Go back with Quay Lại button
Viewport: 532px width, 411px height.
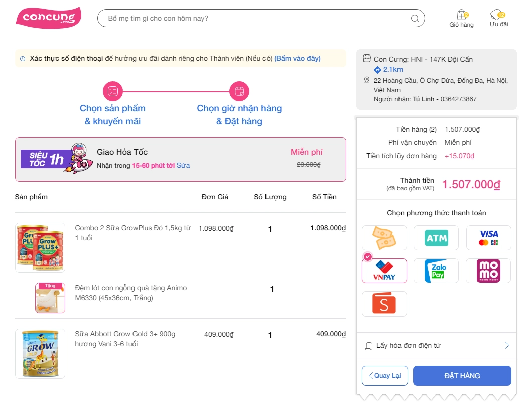coord(384,376)
